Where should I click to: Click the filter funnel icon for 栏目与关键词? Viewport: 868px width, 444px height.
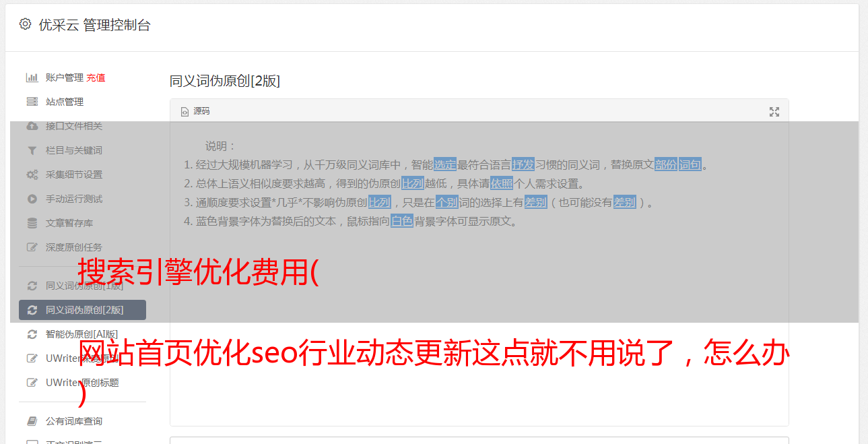click(32, 150)
